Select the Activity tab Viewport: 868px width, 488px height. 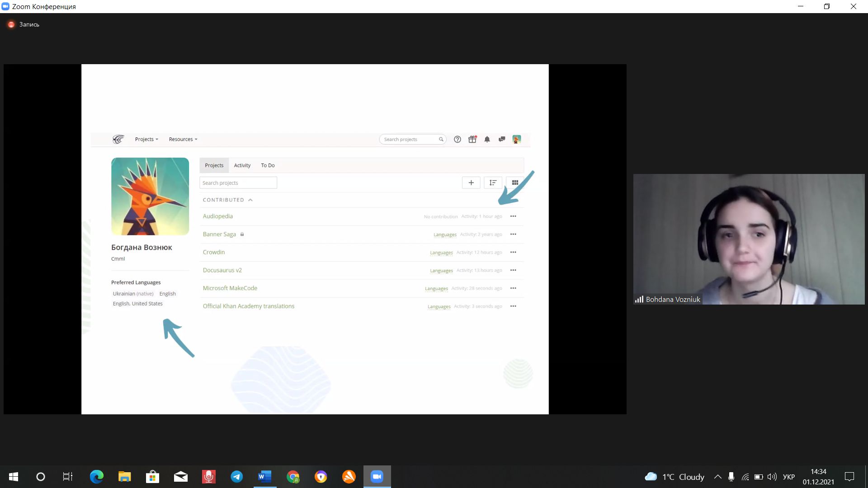pos(242,165)
